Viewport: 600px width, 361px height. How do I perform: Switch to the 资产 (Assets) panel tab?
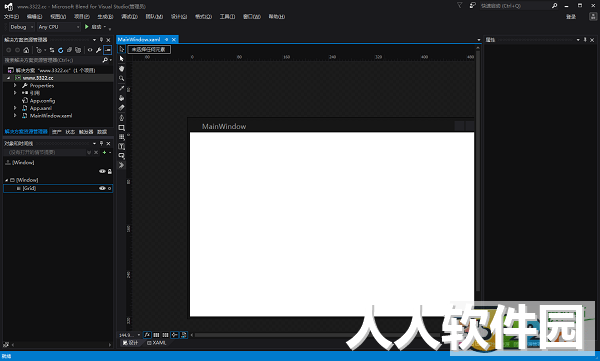tap(57, 132)
